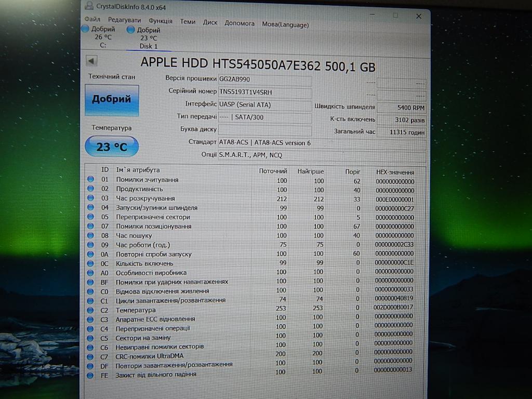This screenshot has width=532, height=399.
Task: Click the status dot for attribute FE
Action: (90, 376)
